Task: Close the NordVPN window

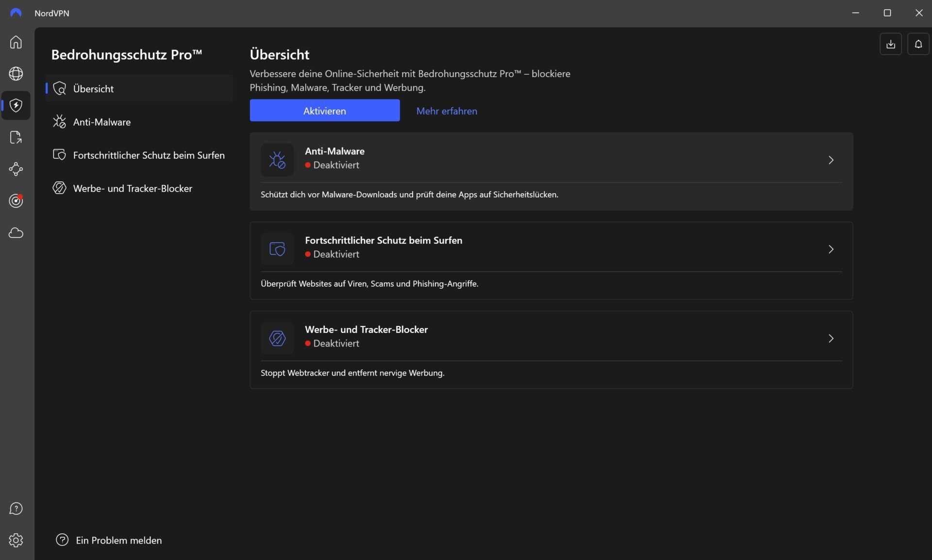Action: point(918,13)
